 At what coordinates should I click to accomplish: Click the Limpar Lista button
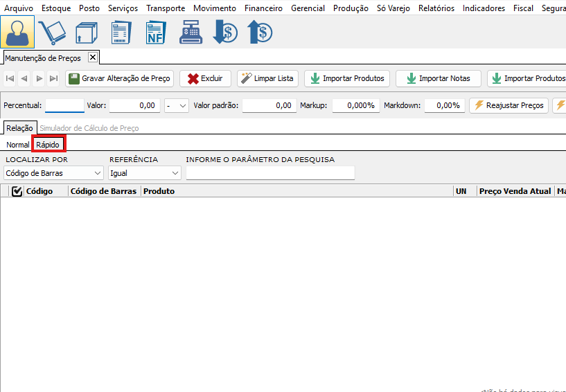(x=267, y=79)
